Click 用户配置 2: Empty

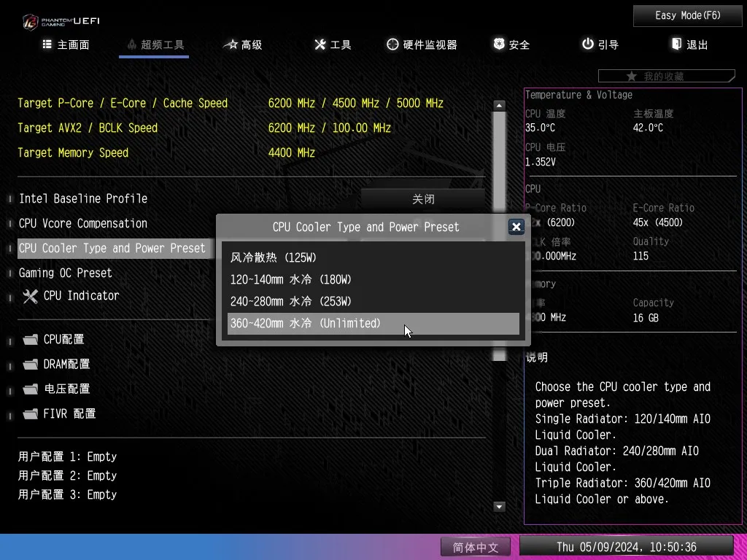point(67,475)
